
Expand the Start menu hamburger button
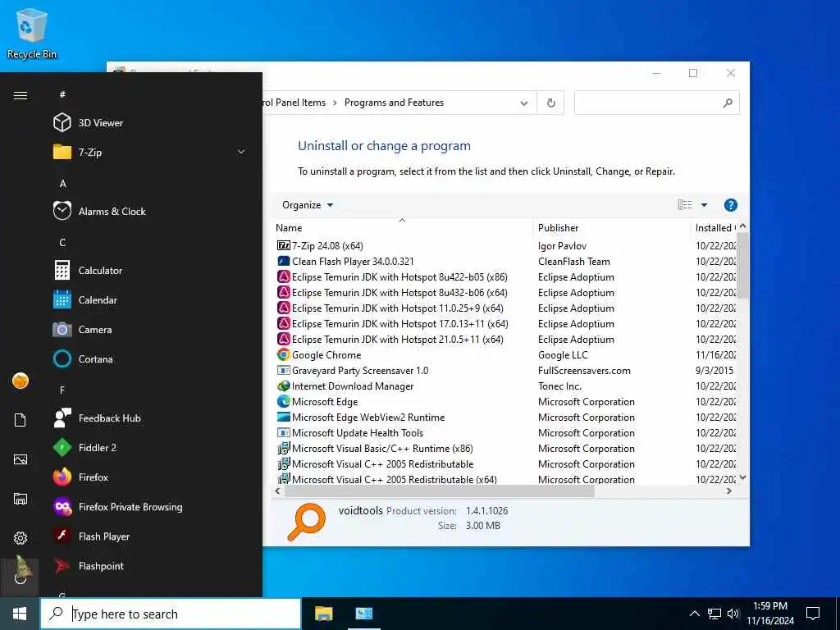(21, 95)
